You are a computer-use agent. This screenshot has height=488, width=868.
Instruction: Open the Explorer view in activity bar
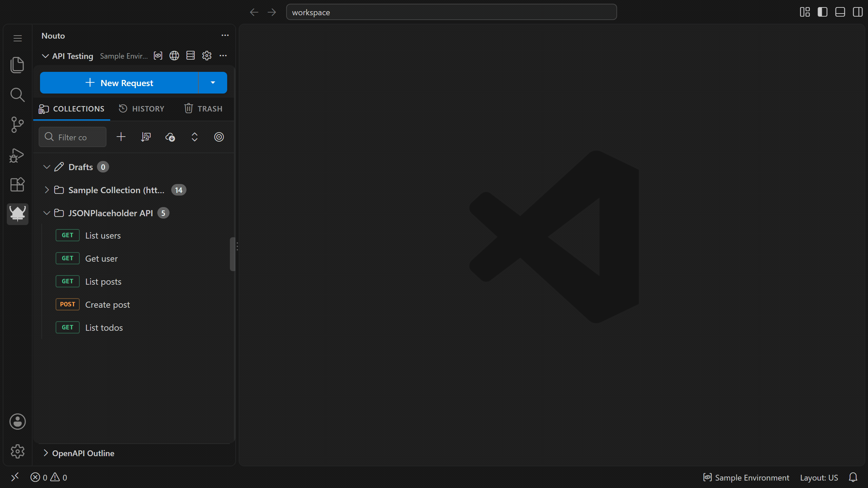pos(17,65)
